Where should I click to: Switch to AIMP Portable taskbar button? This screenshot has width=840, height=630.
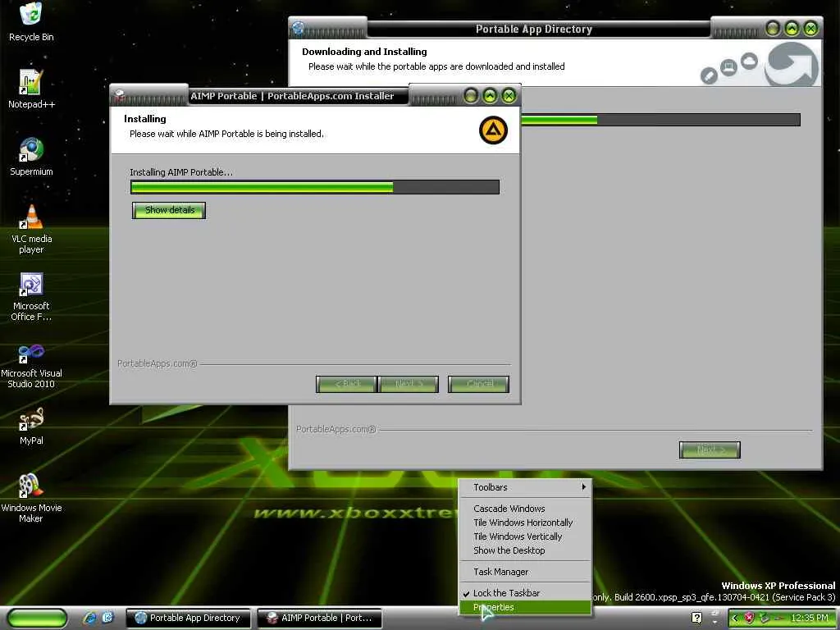[x=320, y=618]
